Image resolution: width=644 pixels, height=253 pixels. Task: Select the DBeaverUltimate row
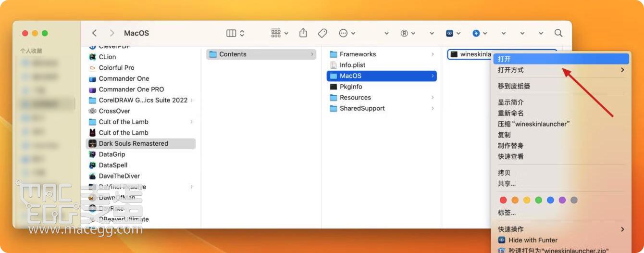pos(141,219)
